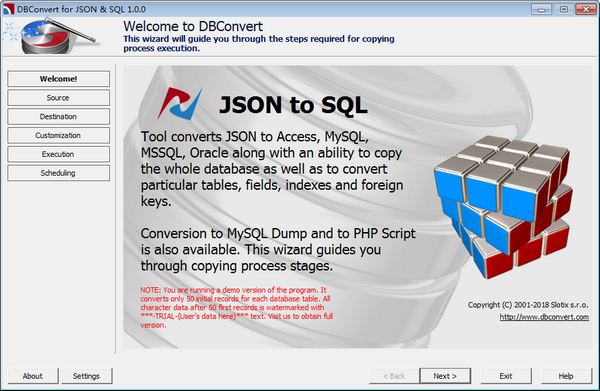
Task: Close the DBConvert window
Action: (x=585, y=9)
